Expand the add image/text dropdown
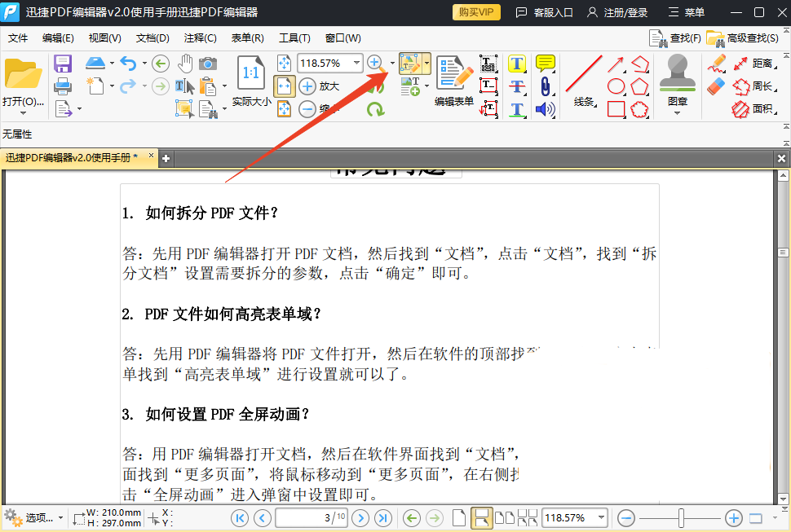 (x=426, y=86)
